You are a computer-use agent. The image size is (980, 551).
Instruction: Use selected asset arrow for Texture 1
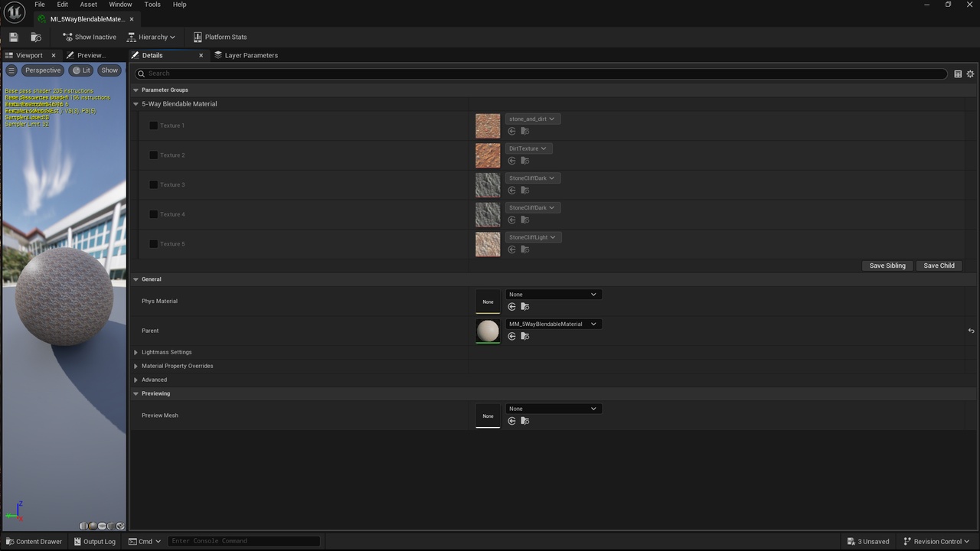point(512,131)
